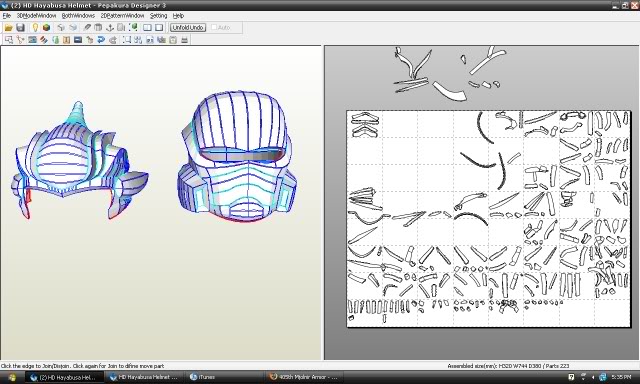Save the project with the floppy disk icon

(x=20, y=27)
